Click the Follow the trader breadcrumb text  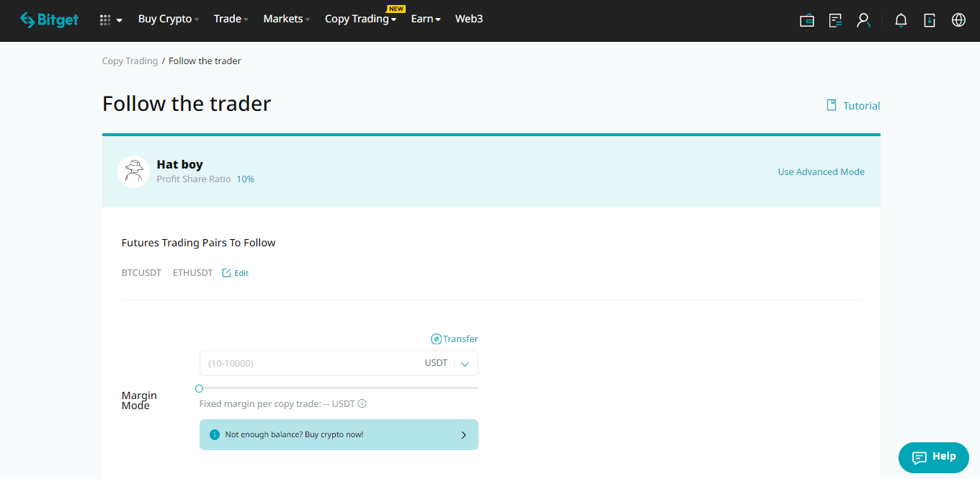click(x=205, y=61)
